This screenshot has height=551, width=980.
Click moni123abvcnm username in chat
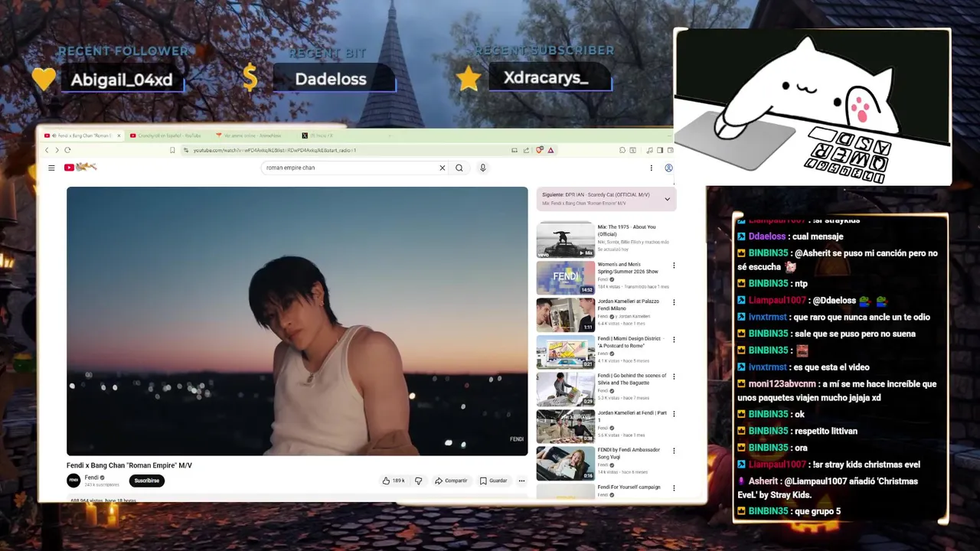(x=782, y=384)
